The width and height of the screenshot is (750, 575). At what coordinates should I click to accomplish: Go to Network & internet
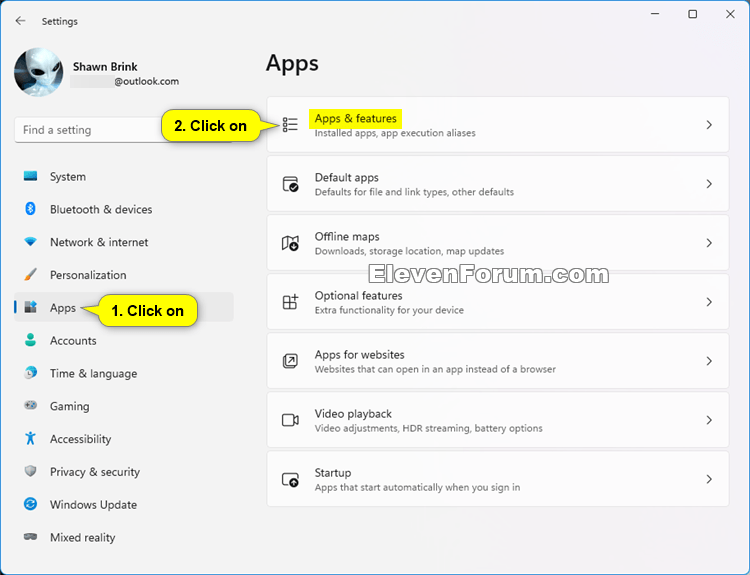click(124, 242)
